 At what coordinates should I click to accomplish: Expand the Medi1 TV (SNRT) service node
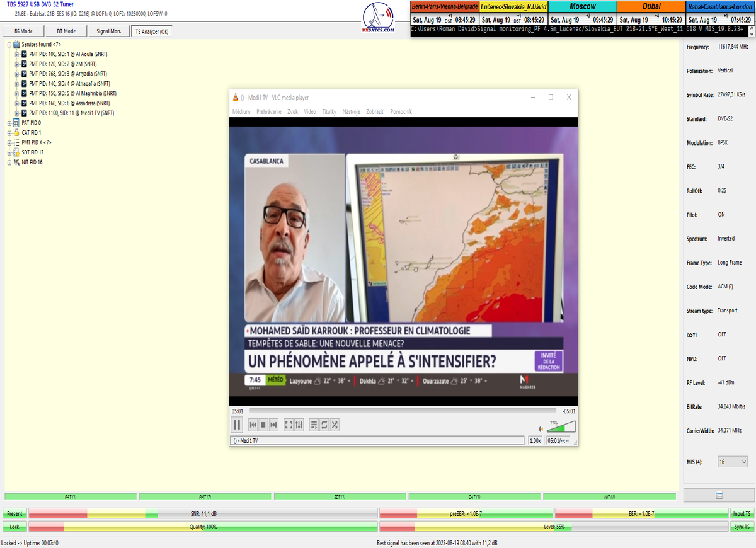[17, 113]
